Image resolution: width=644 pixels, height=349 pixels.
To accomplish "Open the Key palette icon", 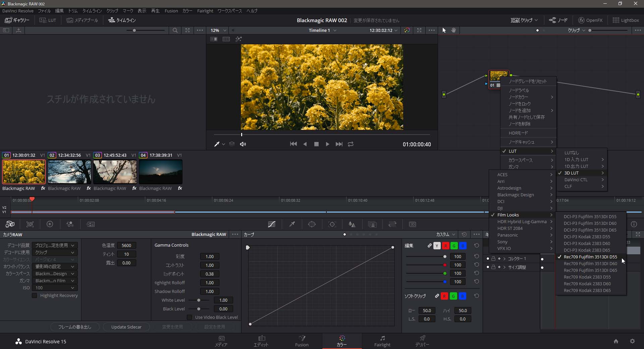I will [x=372, y=224].
